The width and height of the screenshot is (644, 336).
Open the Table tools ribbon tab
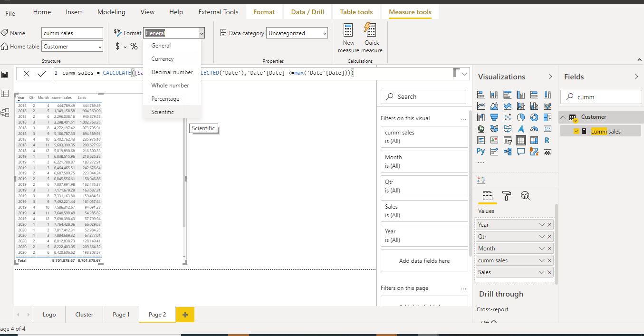pyautogui.click(x=356, y=12)
